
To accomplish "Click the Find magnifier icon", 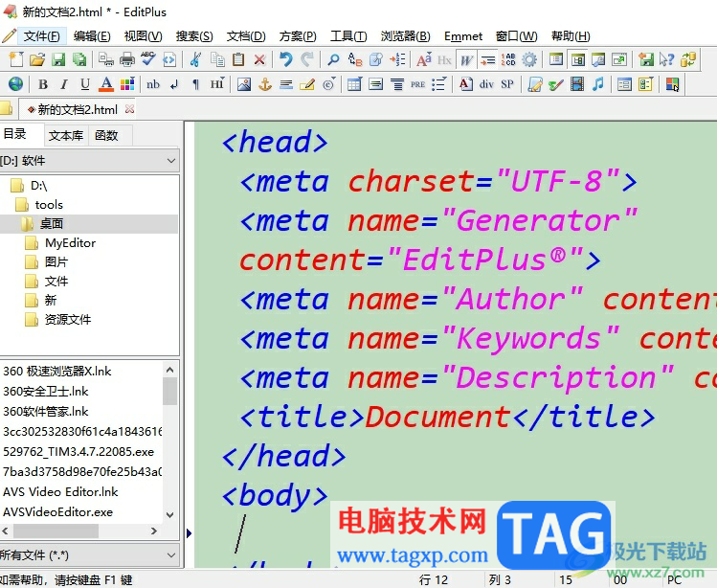I will tap(333, 59).
